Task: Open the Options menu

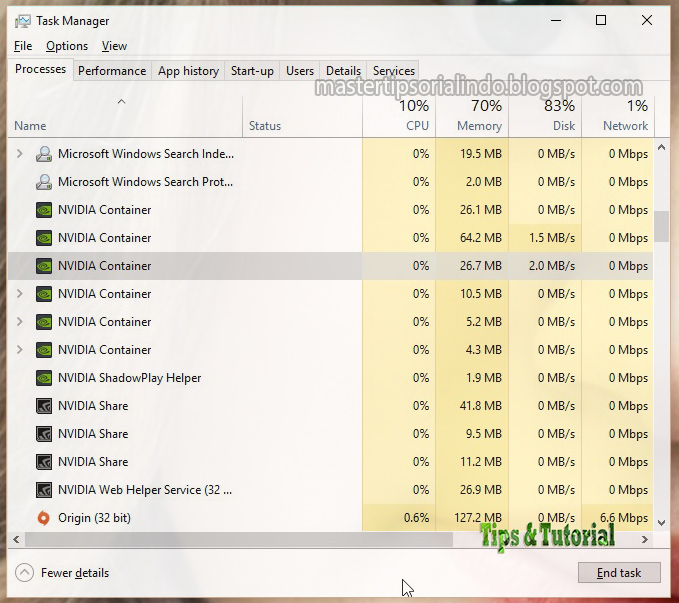Action: (x=67, y=46)
